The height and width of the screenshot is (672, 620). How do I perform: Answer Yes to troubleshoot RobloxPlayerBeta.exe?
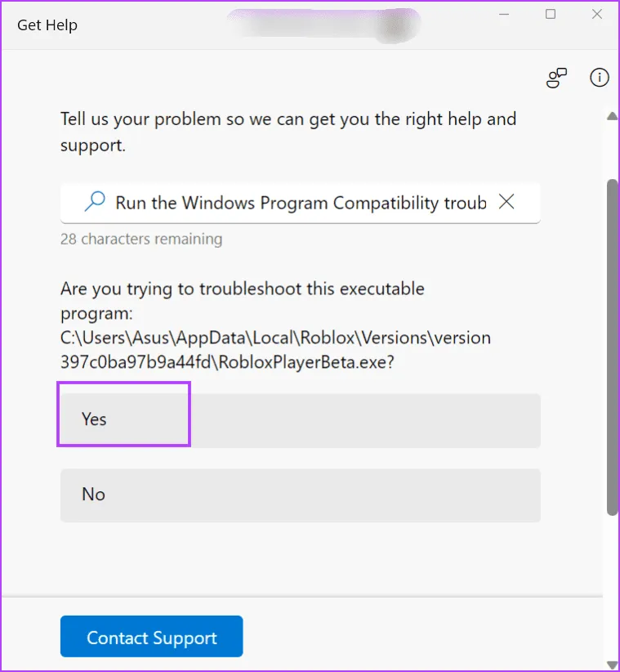tap(300, 420)
